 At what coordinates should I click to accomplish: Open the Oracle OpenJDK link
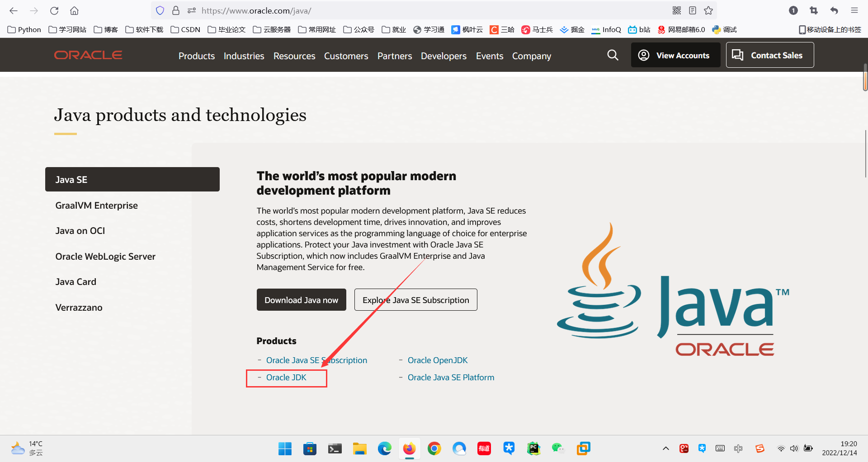pos(438,360)
